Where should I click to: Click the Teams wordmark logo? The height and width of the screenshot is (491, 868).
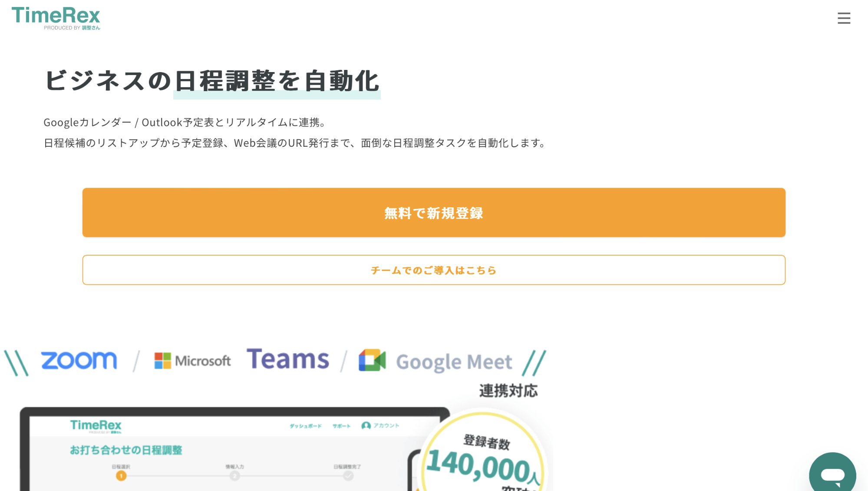pyautogui.click(x=288, y=359)
